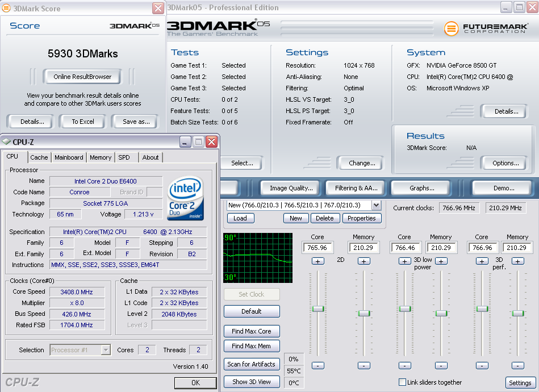Click Find Max Core button
This screenshot has height=392, width=539.
[252, 331]
